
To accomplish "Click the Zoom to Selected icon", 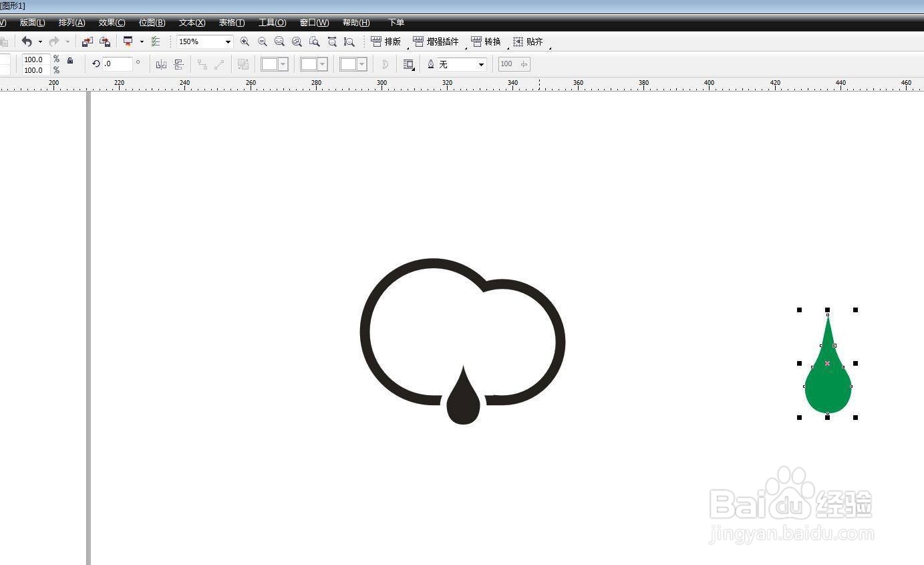I will [x=279, y=41].
